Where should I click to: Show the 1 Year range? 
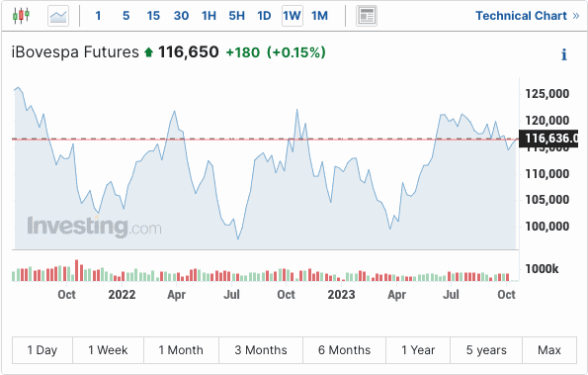coord(418,350)
